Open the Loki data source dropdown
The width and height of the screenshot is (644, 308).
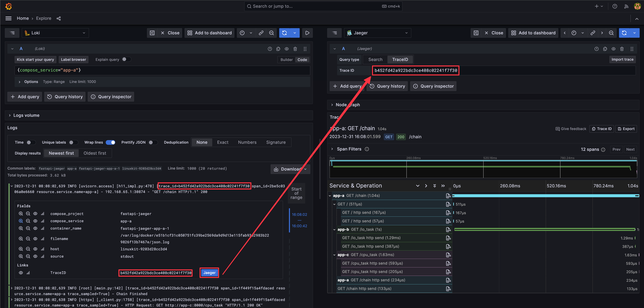click(x=55, y=33)
